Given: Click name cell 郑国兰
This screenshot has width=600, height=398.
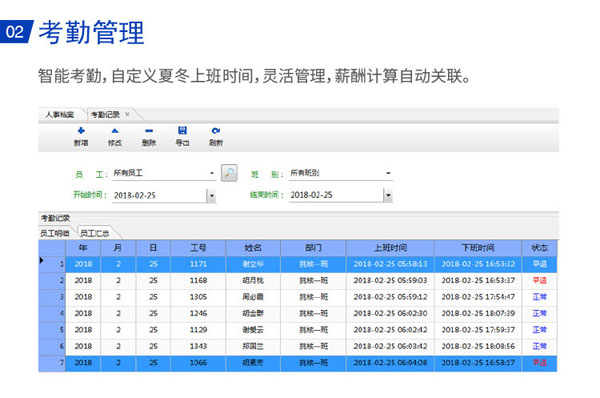Looking at the screenshot, I should click(253, 346).
